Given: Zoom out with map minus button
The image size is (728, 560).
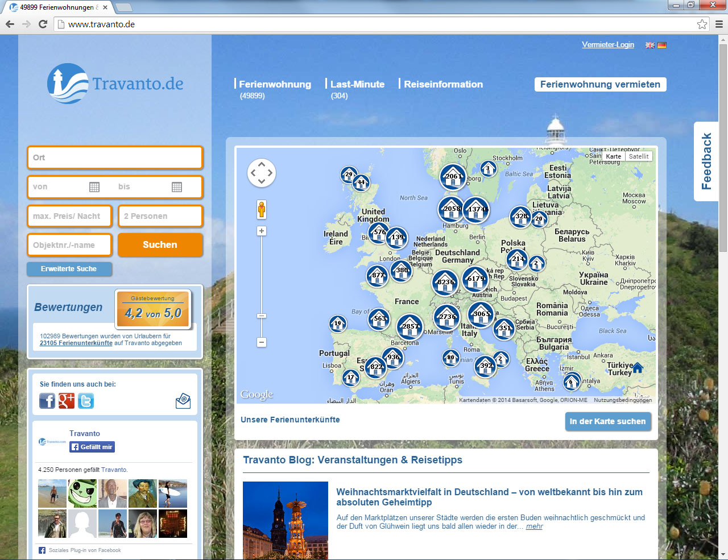Looking at the screenshot, I should pos(262,342).
